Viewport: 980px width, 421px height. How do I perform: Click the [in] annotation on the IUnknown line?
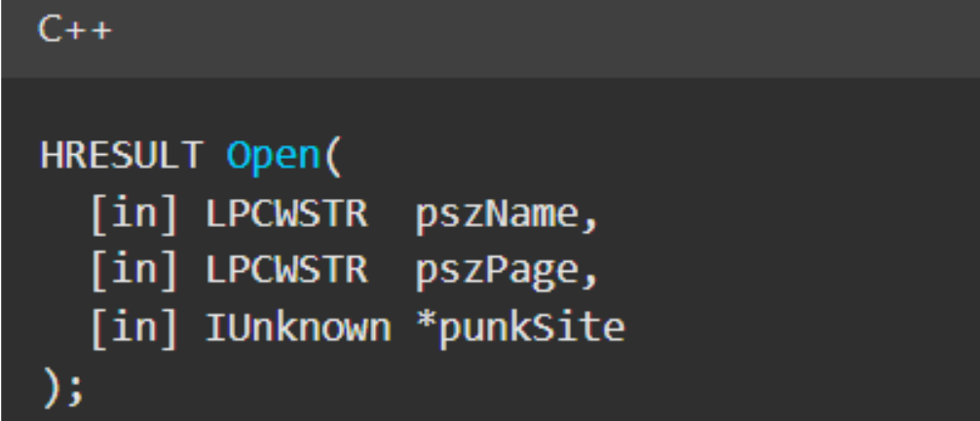click(134, 328)
